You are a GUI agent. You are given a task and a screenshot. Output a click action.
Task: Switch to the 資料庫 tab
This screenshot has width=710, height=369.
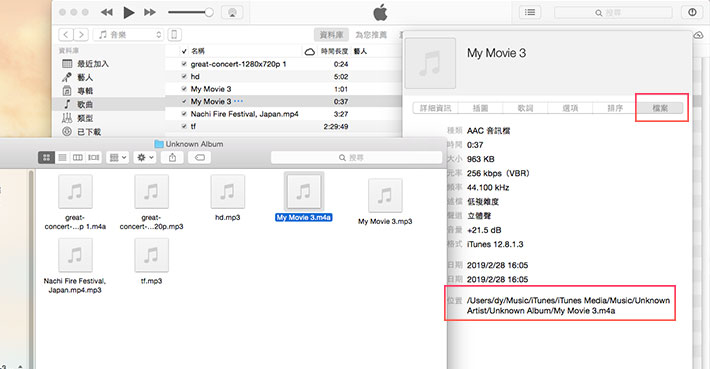coord(331,35)
